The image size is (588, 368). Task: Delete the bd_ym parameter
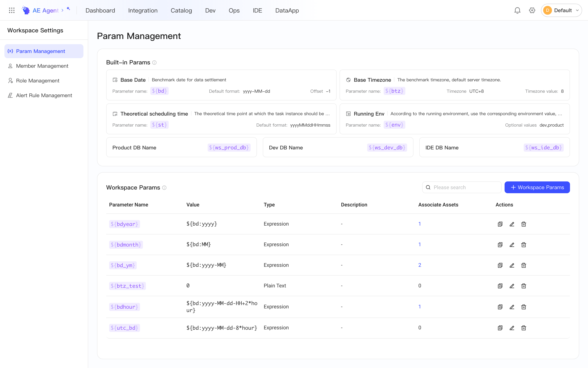(x=524, y=265)
